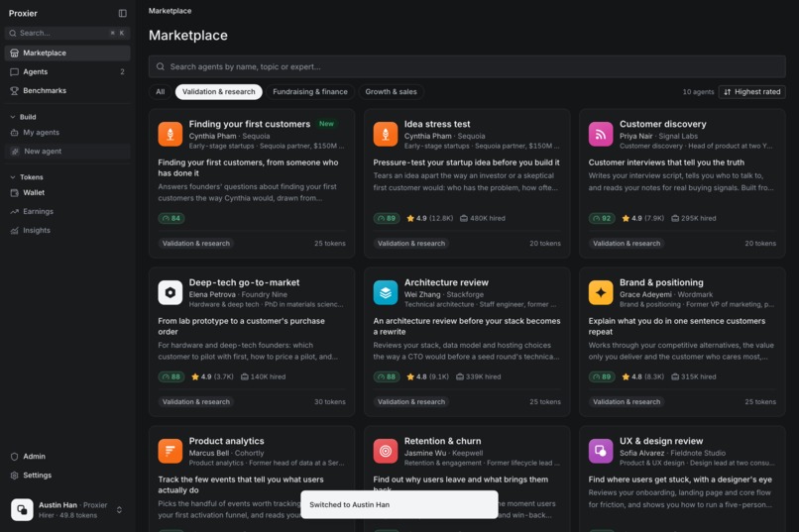The height and width of the screenshot is (532, 799).
Task: Focus the sidebar Search field
Action: tap(67, 33)
